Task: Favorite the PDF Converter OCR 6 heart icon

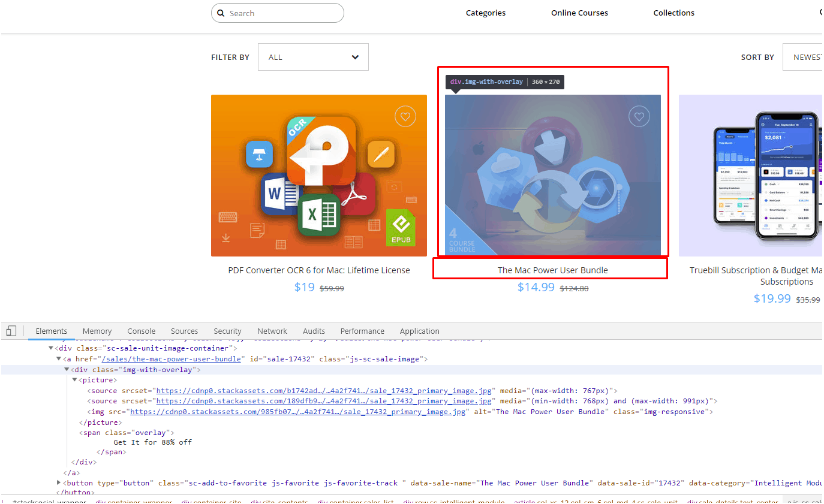Action: [x=405, y=117]
